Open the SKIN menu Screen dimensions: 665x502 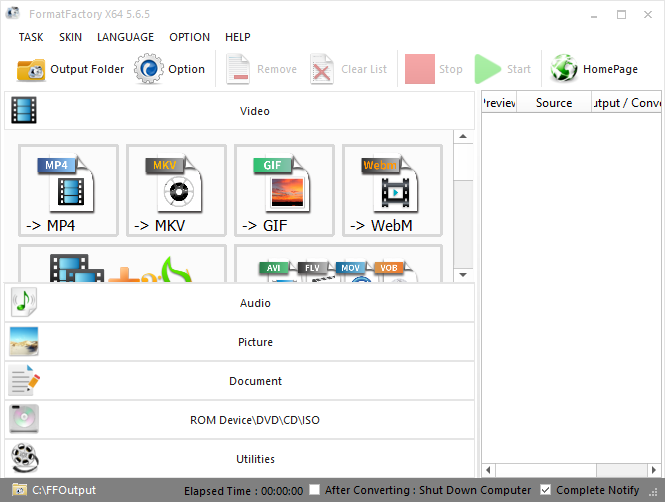pyautogui.click(x=70, y=37)
